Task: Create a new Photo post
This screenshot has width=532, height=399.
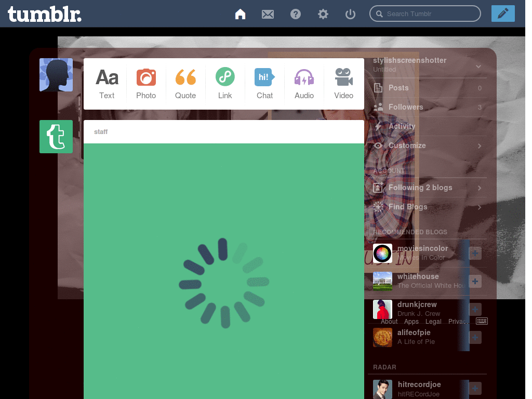Action: point(146,84)
